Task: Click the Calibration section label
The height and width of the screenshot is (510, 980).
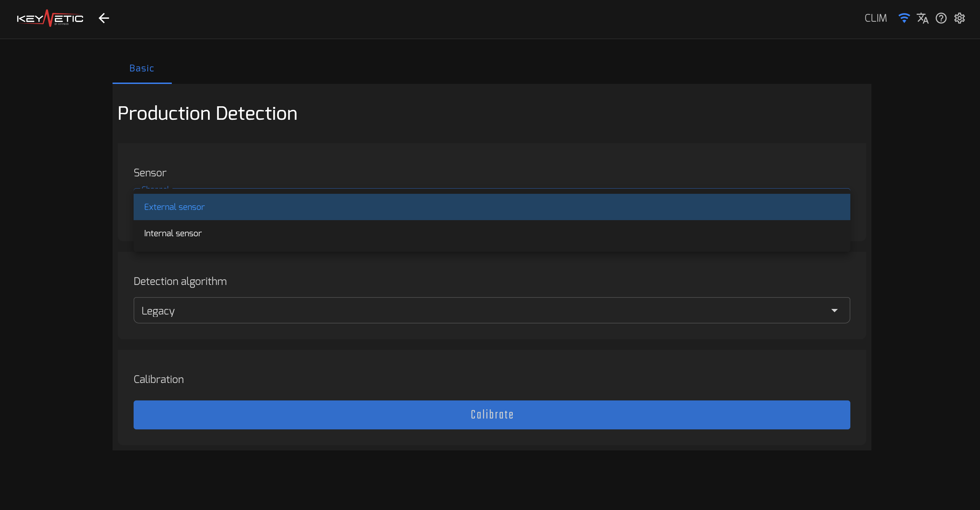Action: tap(159, 379)
